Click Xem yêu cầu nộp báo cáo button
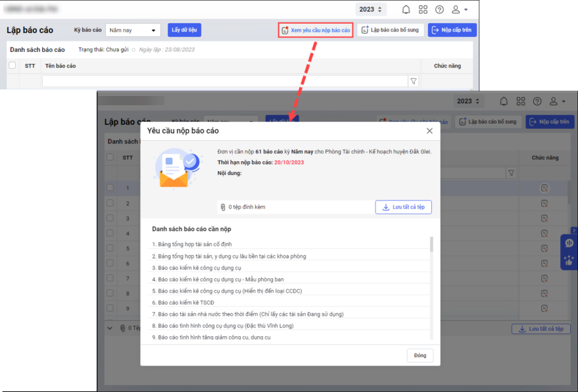This screenshot has height=392, width=578. [x=316, y=30]
